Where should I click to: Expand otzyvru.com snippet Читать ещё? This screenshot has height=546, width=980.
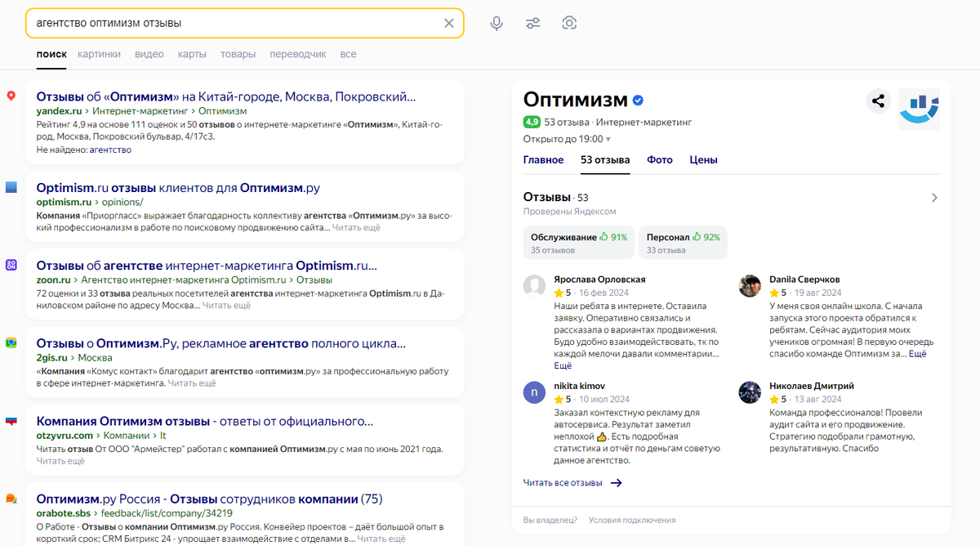(60, 461)
